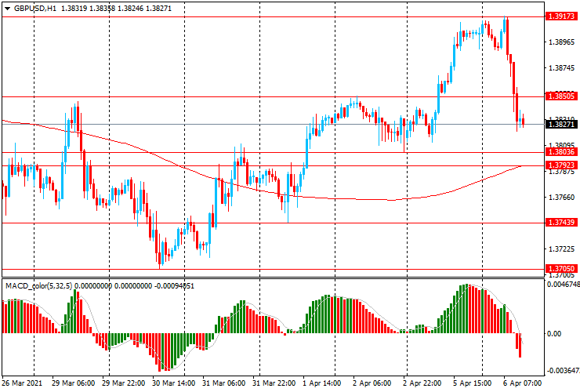
Task: Click the 1.38745 price scale value
Action: click(x=562, y=68)
